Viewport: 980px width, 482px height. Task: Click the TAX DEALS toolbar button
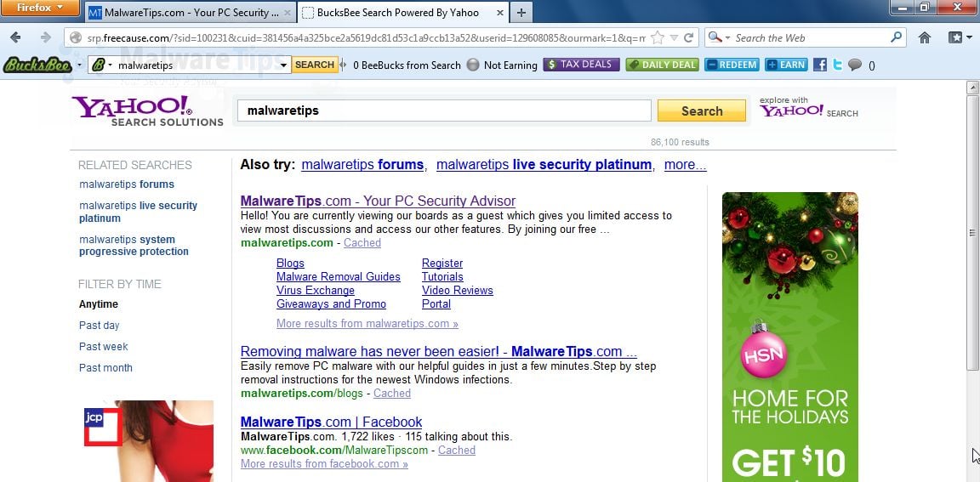pyautogui.click(x=581, y=65)
